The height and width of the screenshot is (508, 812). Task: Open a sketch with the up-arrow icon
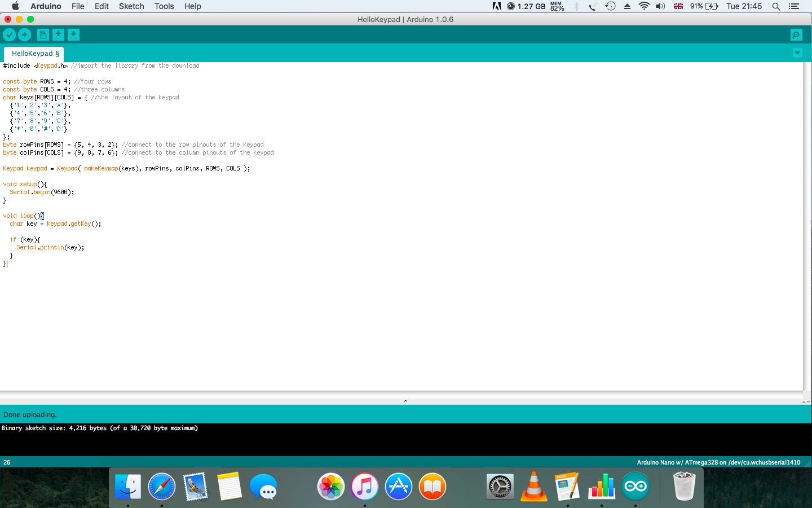(x=58, y=35)
